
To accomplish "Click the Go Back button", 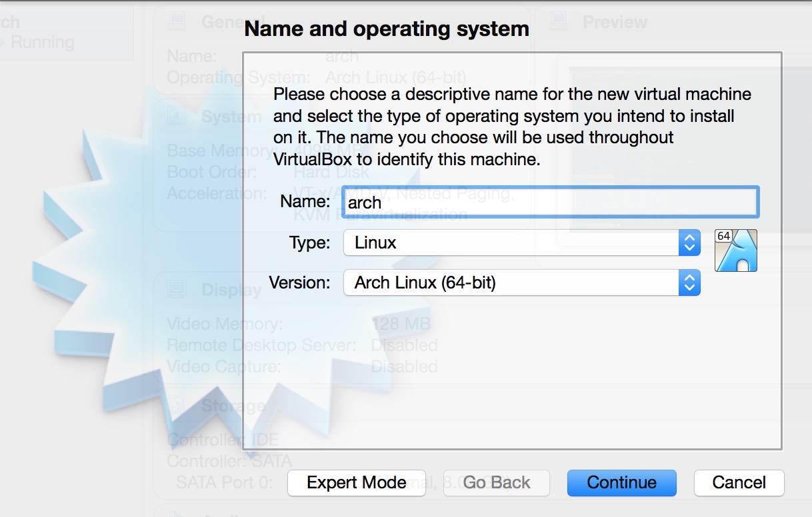I will tap(497, 482).
